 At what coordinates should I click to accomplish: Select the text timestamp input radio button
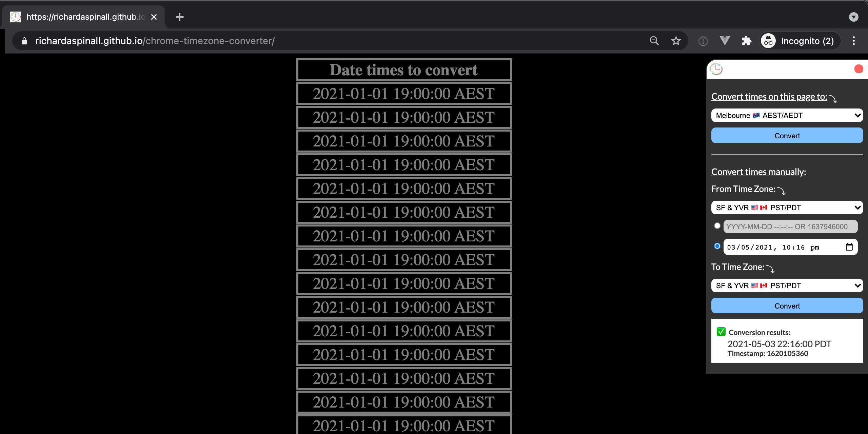(717, 226)
